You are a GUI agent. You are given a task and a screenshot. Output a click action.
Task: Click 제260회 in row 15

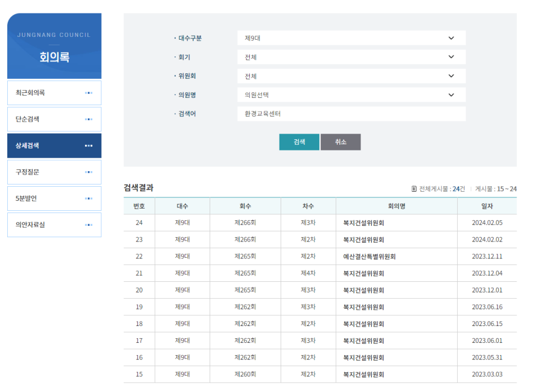[x=245, y=375]
